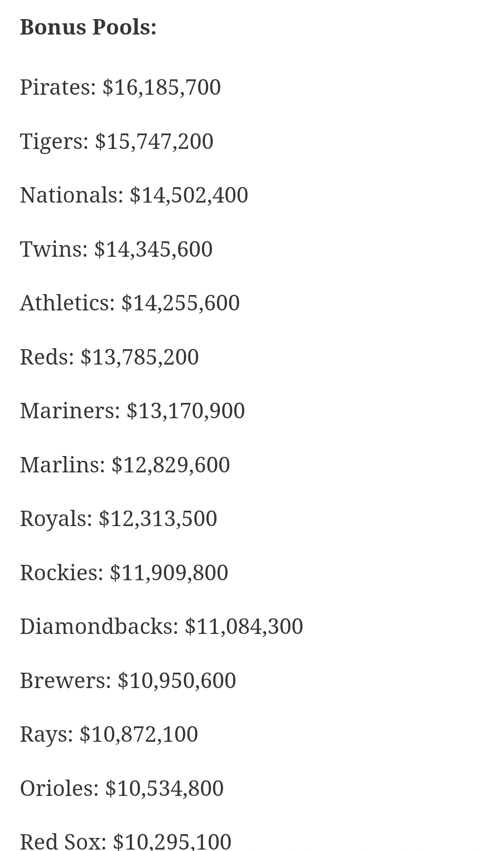Viewport: 504px width, 851px height.
Task: Click the Royals $12,313,500 entry
Action: pyautogui.click(x=118, y=519)
